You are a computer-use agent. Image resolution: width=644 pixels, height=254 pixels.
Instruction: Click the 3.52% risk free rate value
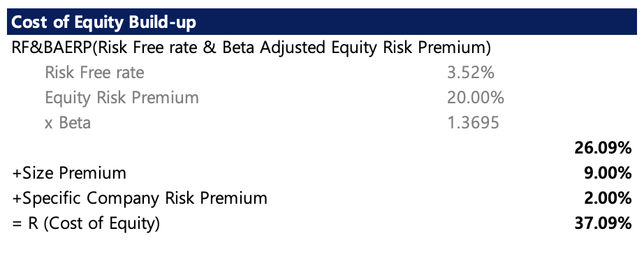[470, 73]
